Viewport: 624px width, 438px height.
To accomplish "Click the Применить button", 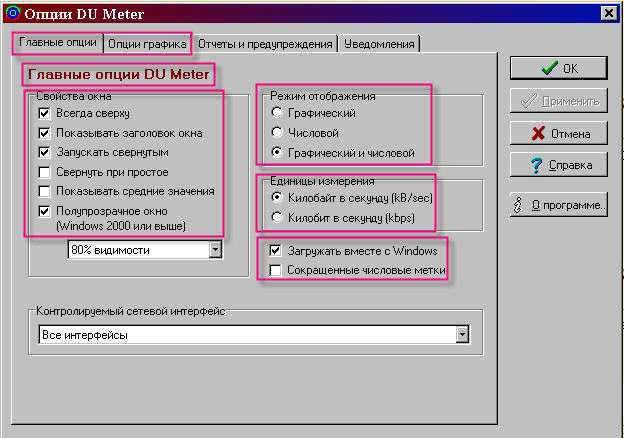I will click(x=559, y=101).
